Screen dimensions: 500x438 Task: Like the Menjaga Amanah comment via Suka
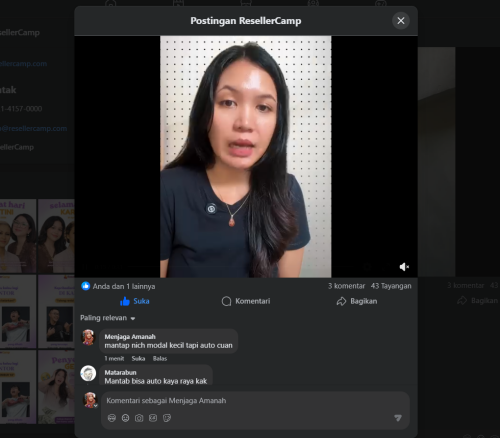point(138,359)
